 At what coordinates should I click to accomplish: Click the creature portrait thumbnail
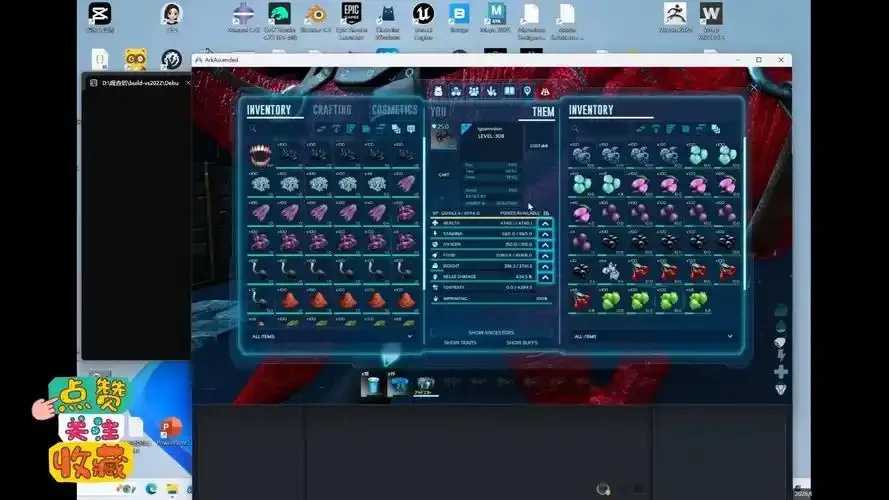(443, 136)
